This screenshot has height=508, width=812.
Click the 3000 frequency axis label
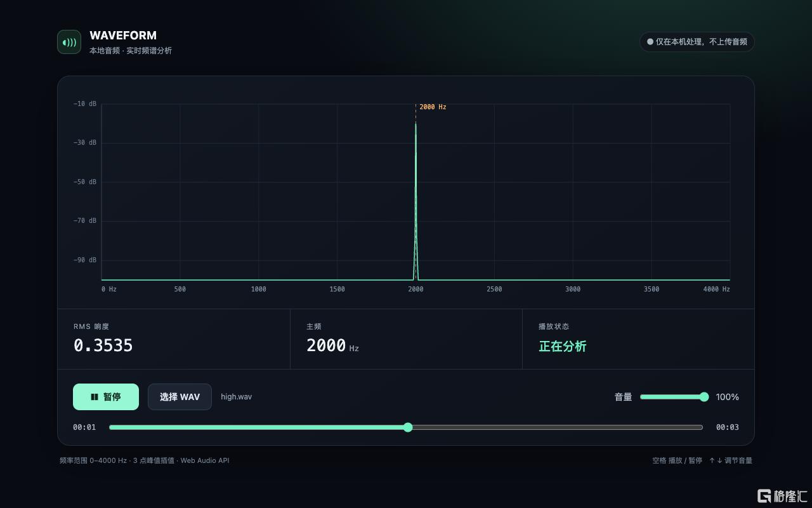(573, 289)
